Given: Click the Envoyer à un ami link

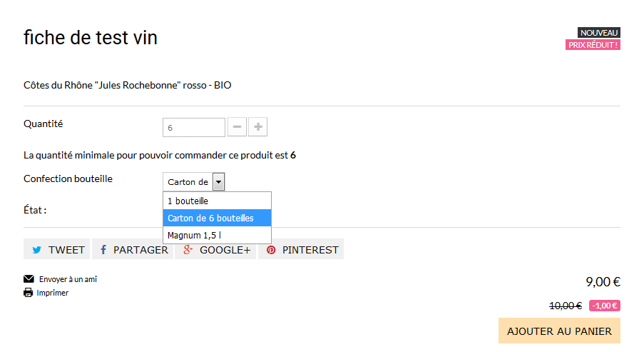Looking at the screenshot, I should (x=68, y=279).
